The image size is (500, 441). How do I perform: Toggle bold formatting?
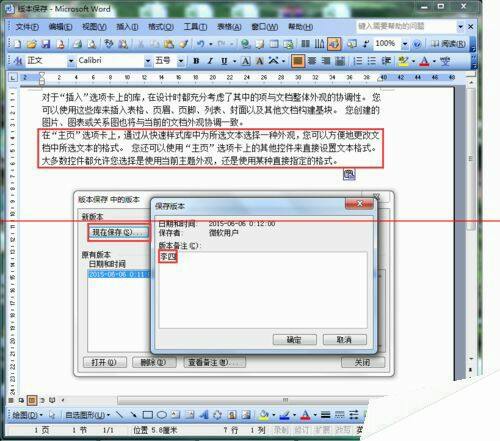(196, 61)
